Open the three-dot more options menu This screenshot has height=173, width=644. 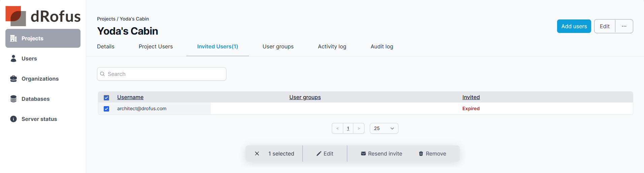pos(624,26)
